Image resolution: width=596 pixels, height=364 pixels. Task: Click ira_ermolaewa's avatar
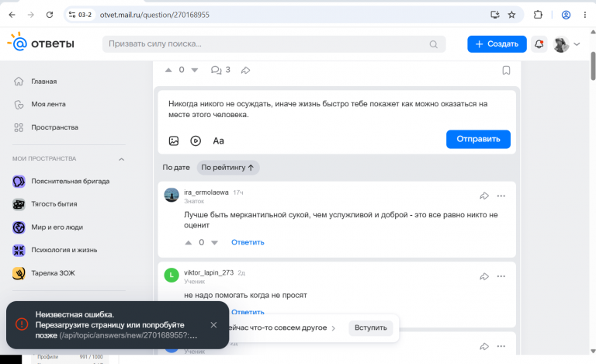(x=172, y=195)
